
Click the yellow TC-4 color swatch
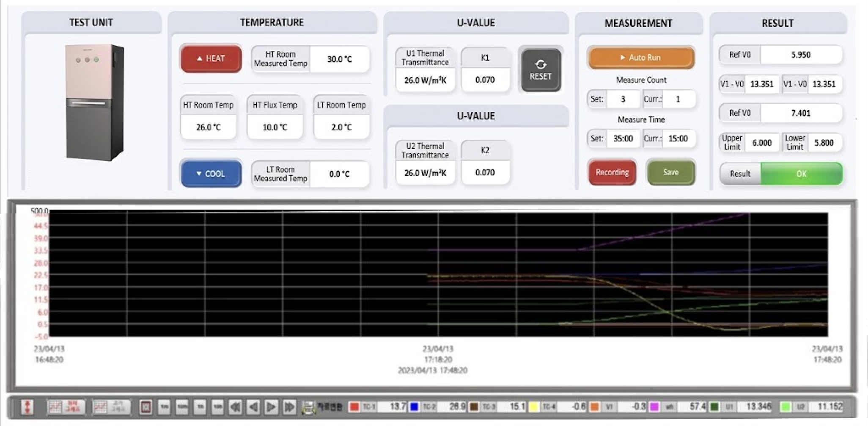[534, 407]
